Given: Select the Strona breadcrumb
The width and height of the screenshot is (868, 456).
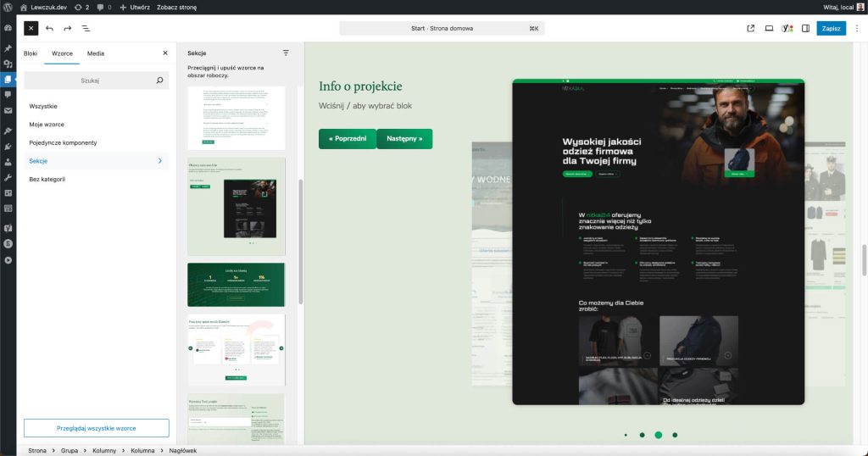Looking at the screenshot, I should 37,450.
